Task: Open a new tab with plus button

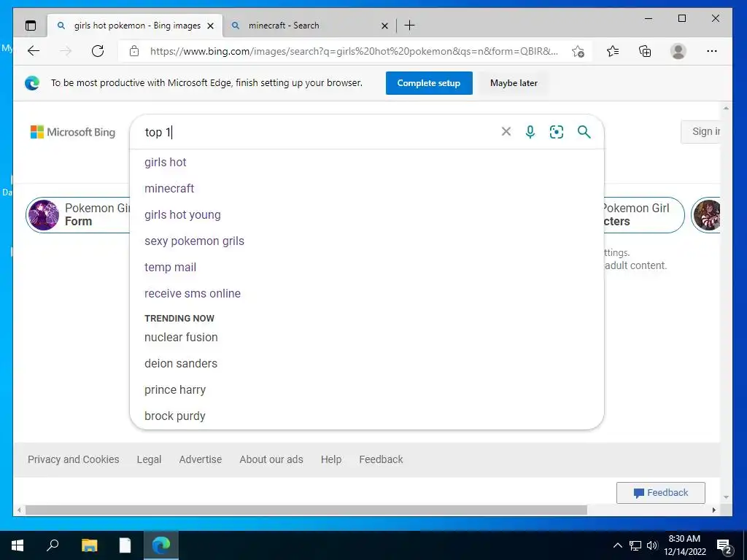Action: tap(409, 26)
